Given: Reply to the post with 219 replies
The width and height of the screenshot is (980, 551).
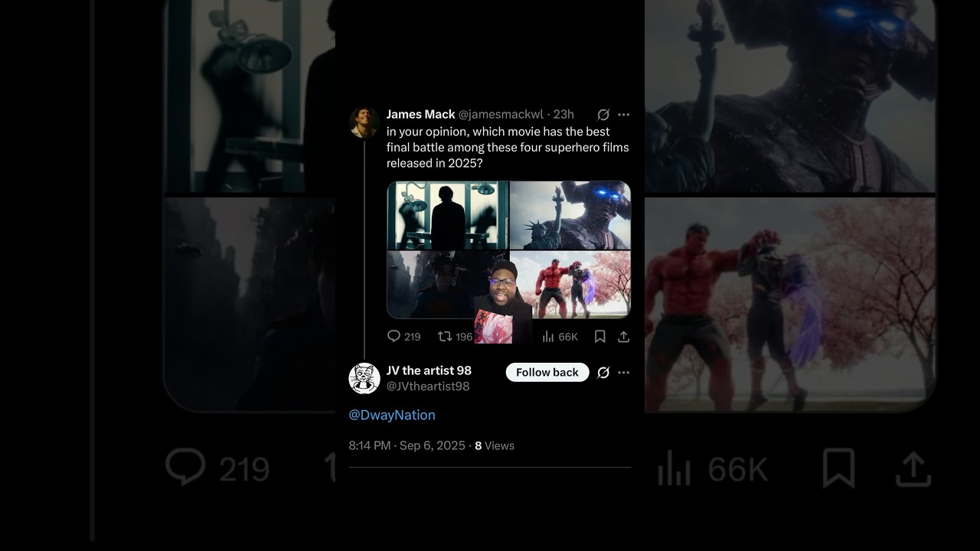Looking at the screenshot, I should click(404, 337).
